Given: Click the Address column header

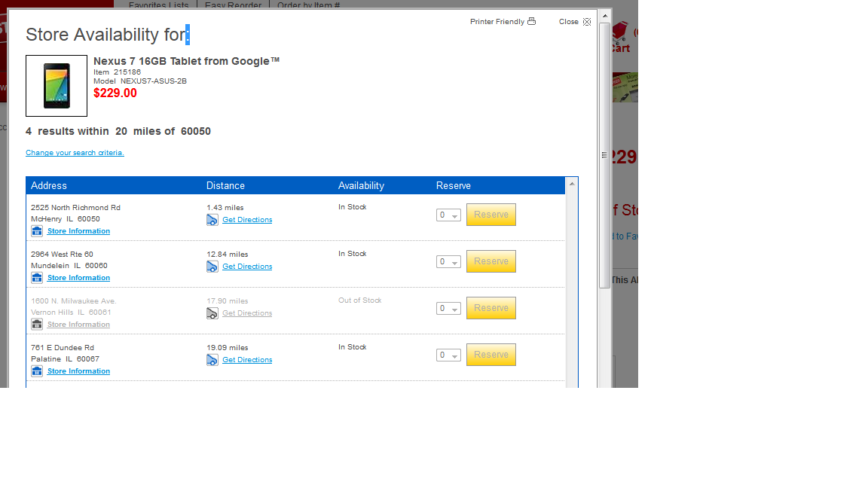Looking at the screenshot, I should (49, 186).
